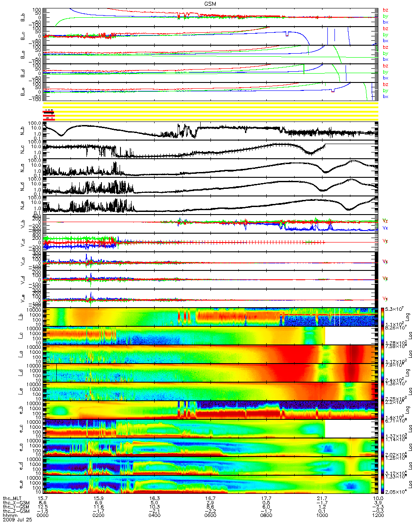Click the 0400 time tick label
Image resolution: width=412 pixels, height=532 pixels.
coord(154,514)
